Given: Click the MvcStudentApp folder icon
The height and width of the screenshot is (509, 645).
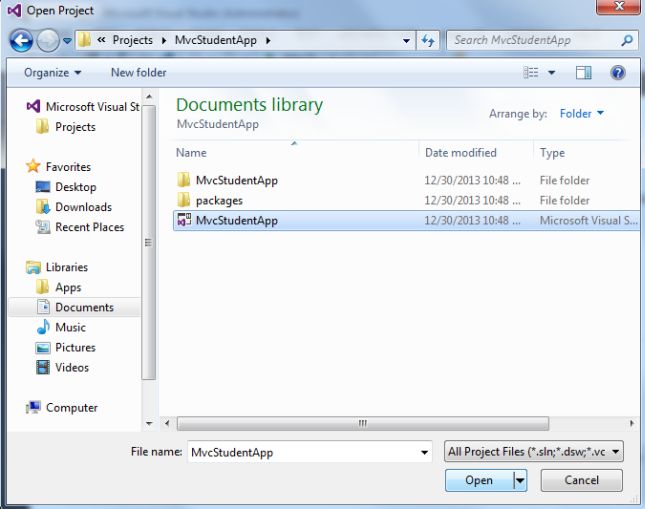Looking at the screenshot, I should (x=183, y=180).
